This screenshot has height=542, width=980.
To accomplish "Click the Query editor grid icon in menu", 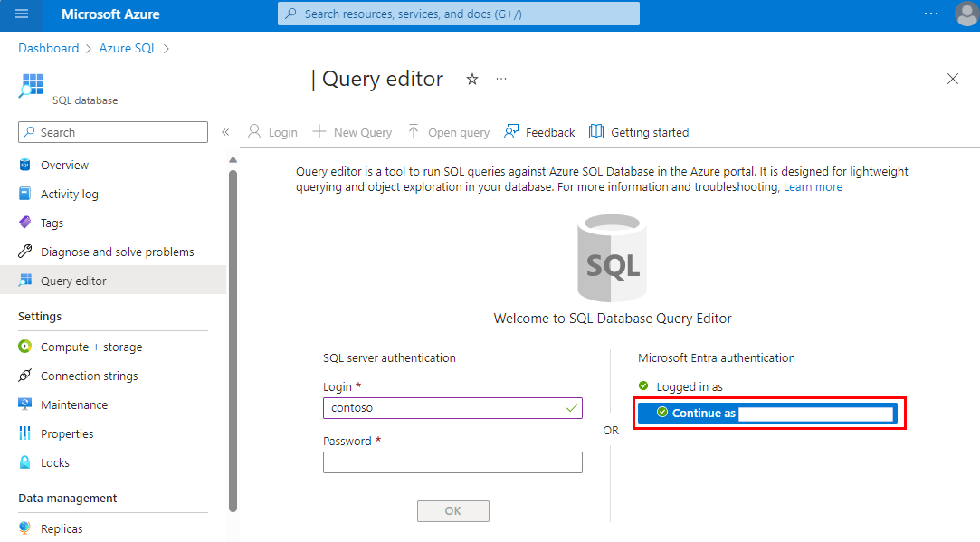I will [25, 281].
